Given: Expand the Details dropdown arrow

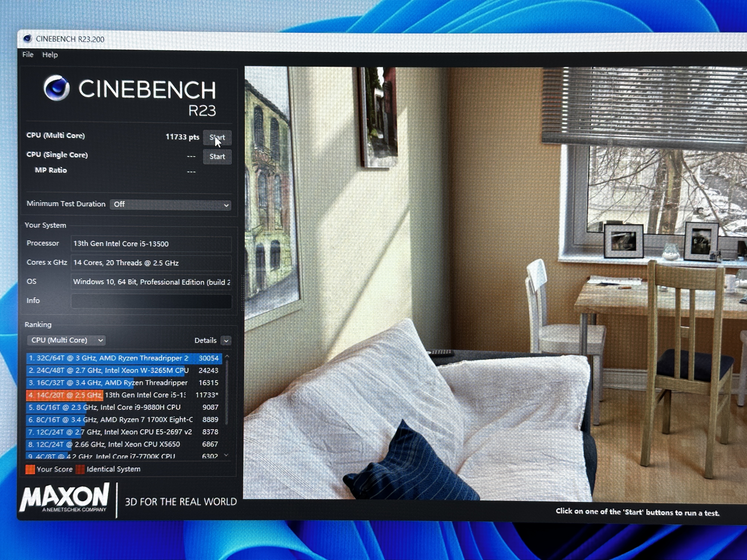Looking at the screenshot, I should 226,341.
